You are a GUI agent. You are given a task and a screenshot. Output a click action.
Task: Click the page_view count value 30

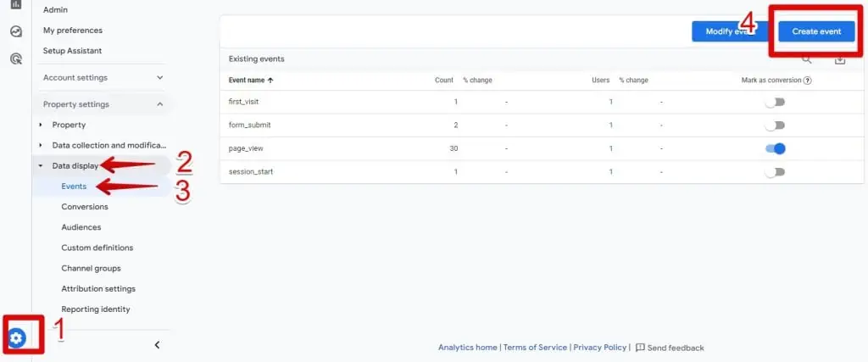coord(453,148)
